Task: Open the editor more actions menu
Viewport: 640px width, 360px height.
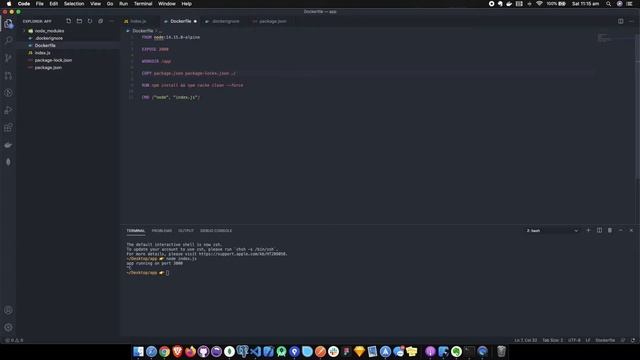Action: (x=631, y=21)
